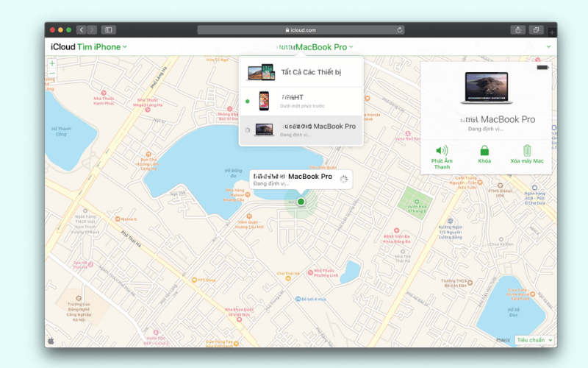This screenshot has width=588, height=368.
Task: Click the Xóa máy Mac trash icon
Action: pos(527,151)
